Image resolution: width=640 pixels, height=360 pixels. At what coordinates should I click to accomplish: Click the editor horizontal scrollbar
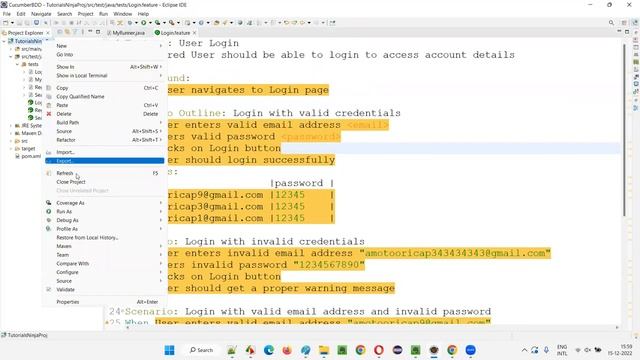[x=372, y=327]
